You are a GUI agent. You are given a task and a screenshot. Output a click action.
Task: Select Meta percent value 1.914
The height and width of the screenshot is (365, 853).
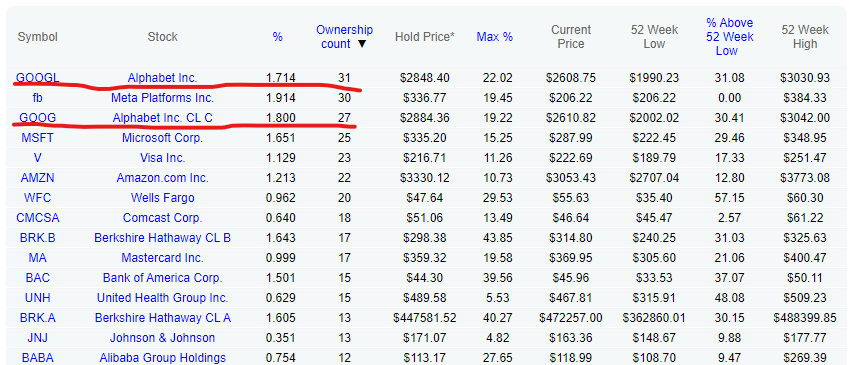click(281, 98)
